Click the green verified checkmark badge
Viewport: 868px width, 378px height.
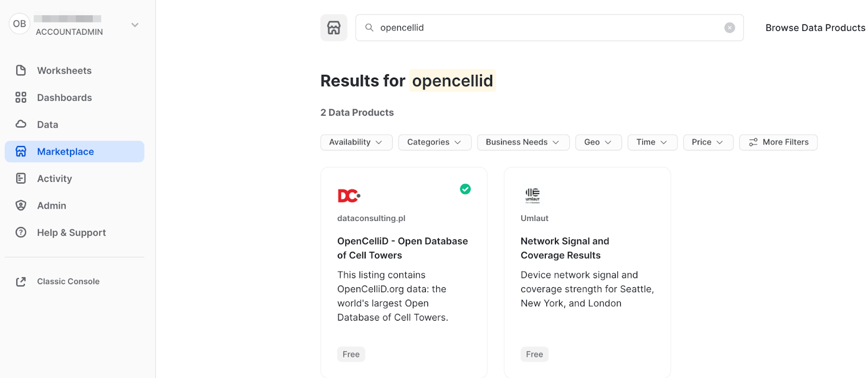click(x=465, y=189)
